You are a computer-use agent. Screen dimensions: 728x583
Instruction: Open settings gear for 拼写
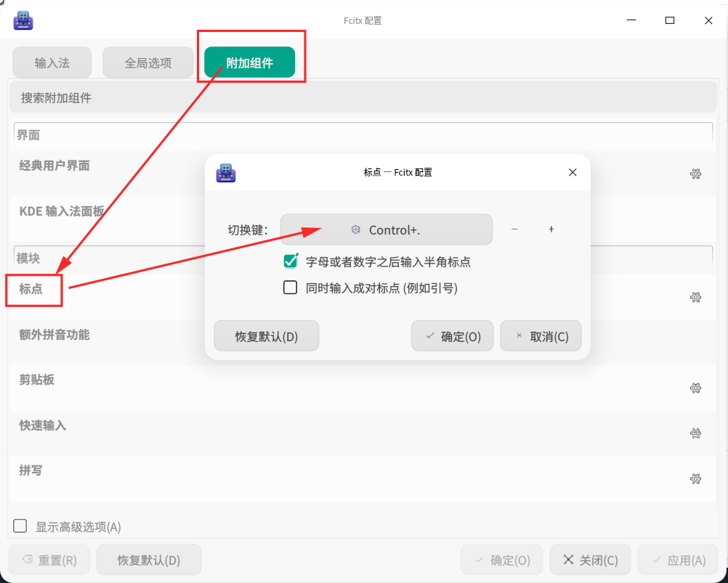(x=695, y=478)
